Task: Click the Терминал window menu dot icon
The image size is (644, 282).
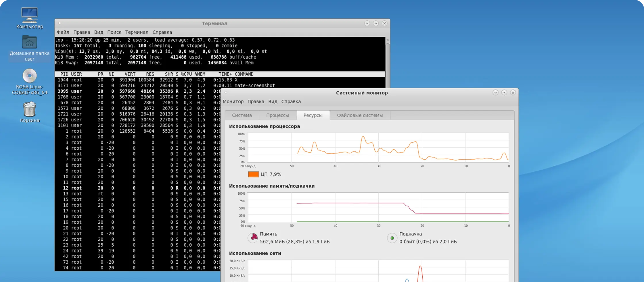Action: 60,23
